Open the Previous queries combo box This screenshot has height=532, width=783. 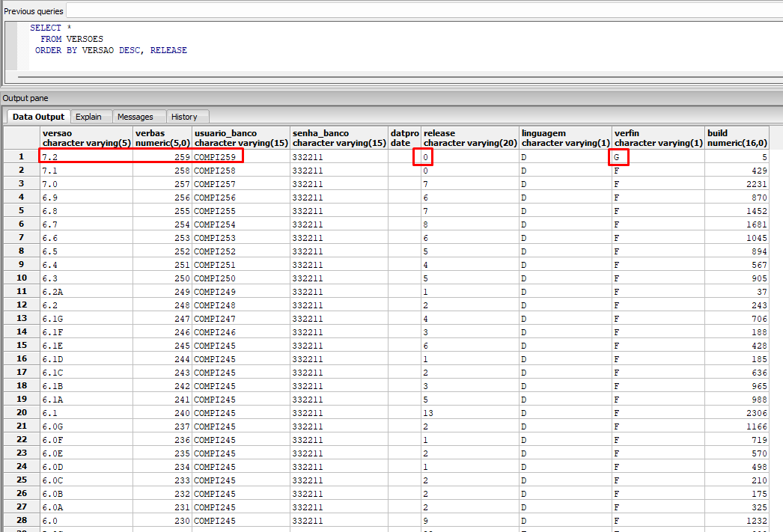pyautogui.click(x=424, y=11)
